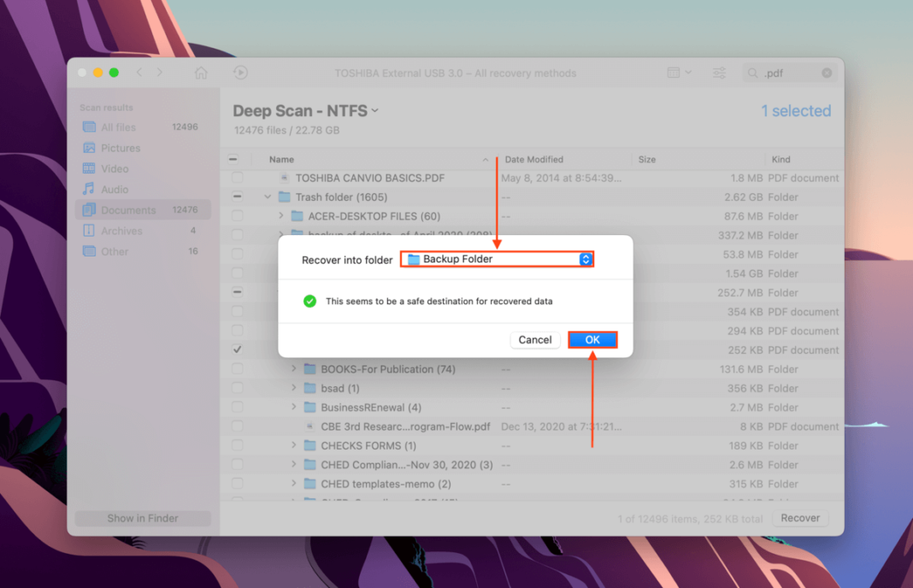
Task: Open the Archives category
Action: click(120, 230)
